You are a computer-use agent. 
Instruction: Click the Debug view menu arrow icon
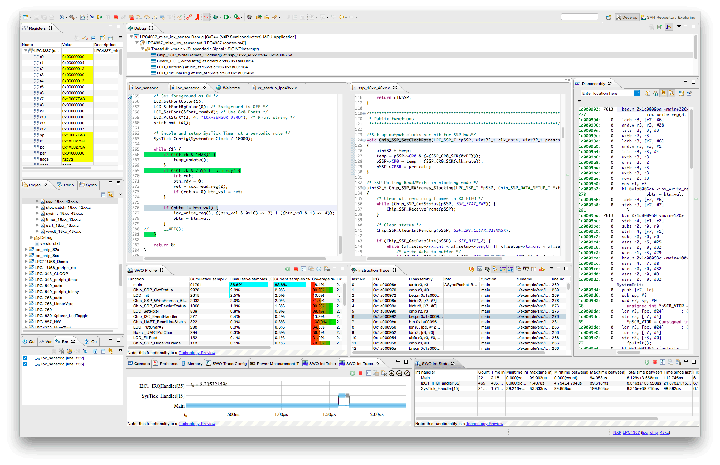pyautogui.click(x=677, y=27)
